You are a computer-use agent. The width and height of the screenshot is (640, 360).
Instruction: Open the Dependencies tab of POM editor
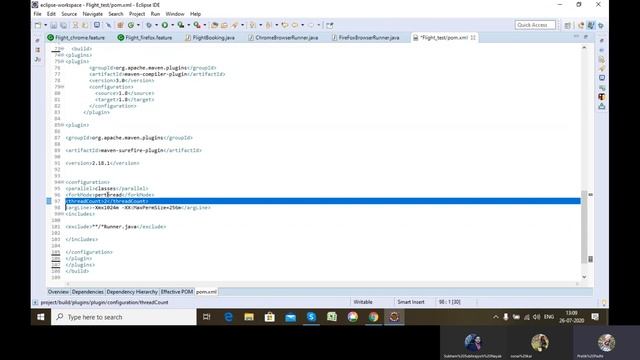88,292
